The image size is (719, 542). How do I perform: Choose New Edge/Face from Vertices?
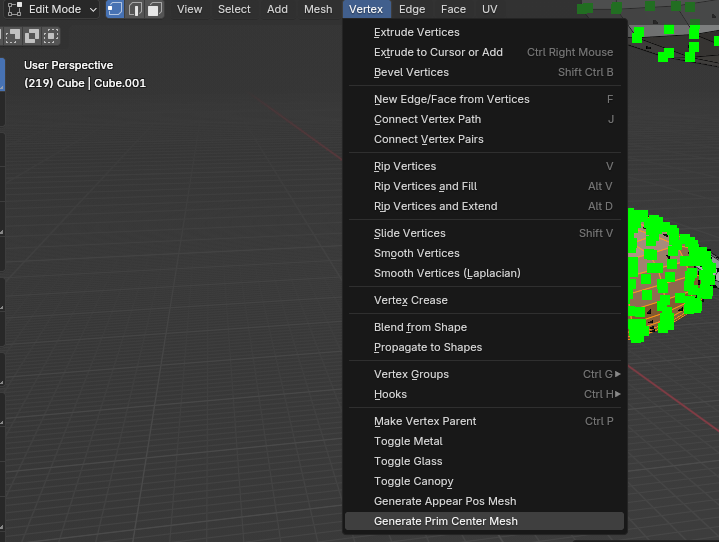(x=484, y=99)
